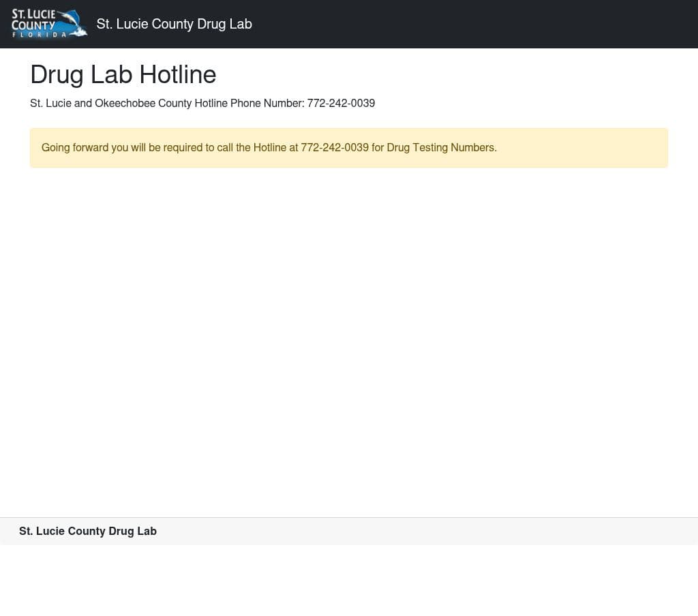Click empty area of the dark navigation bar
Viewport: 698px width, 616px height.
pos(477,24)
